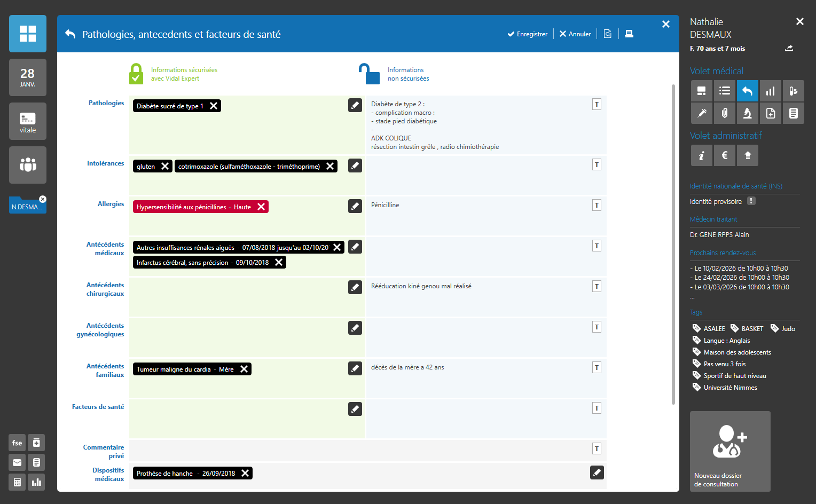816x504 pixels.
Task: Toggle text editor for Antécédents chirurgicaux
Action: coord(597,287)
